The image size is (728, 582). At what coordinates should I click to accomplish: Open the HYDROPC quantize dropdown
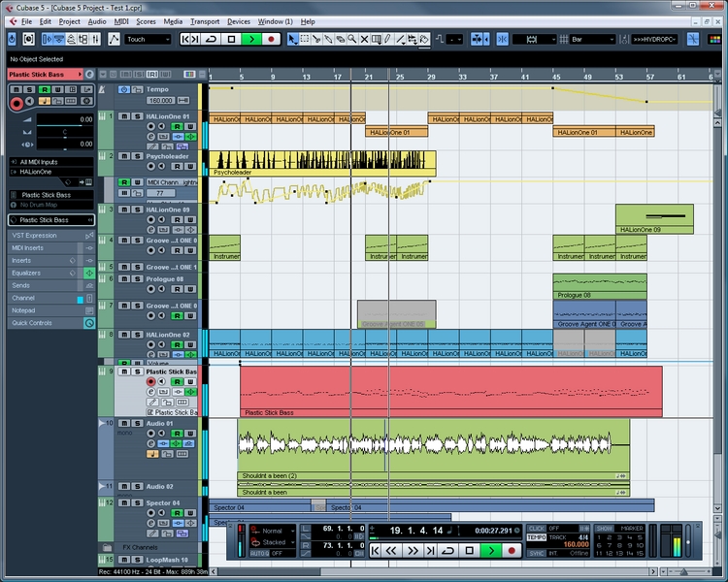pyautogui.click(x=654, y=40)
